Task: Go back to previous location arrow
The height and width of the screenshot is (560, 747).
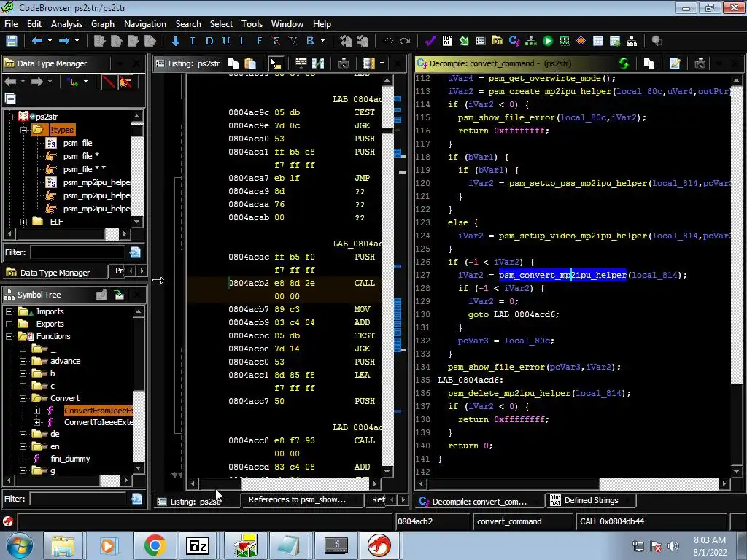Action: [x=37, y=41]
